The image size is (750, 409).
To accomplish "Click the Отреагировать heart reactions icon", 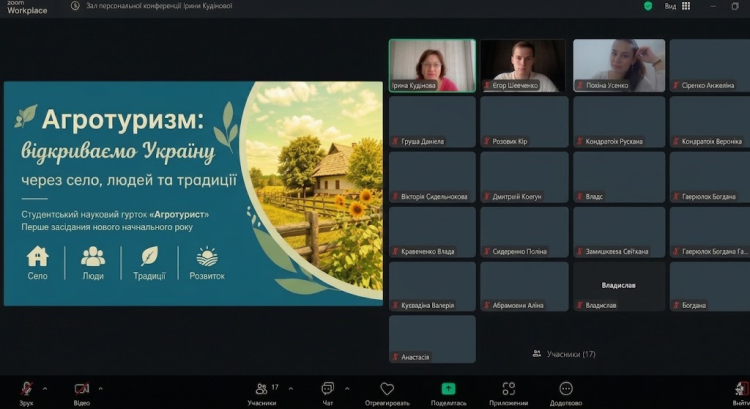I will pos(387,389).
